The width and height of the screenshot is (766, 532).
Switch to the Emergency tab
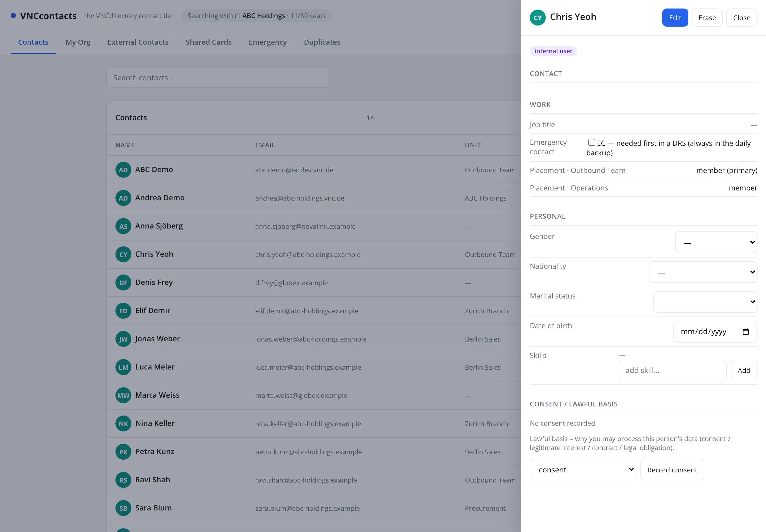point(268,42)
